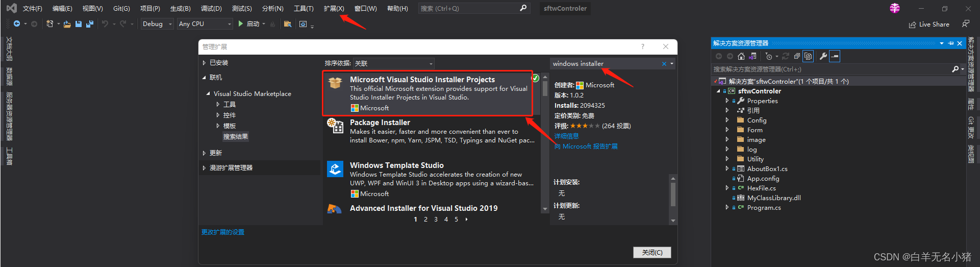Click the Visual Studio logo icon

point(11,8)
